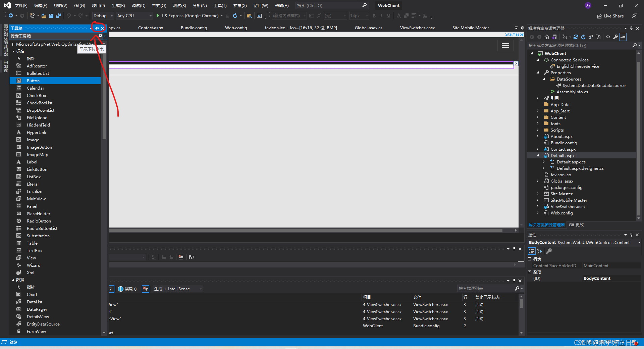Expand the Microsoft.AspNet.Web.Optimization toolbox group

click(13, 44)
